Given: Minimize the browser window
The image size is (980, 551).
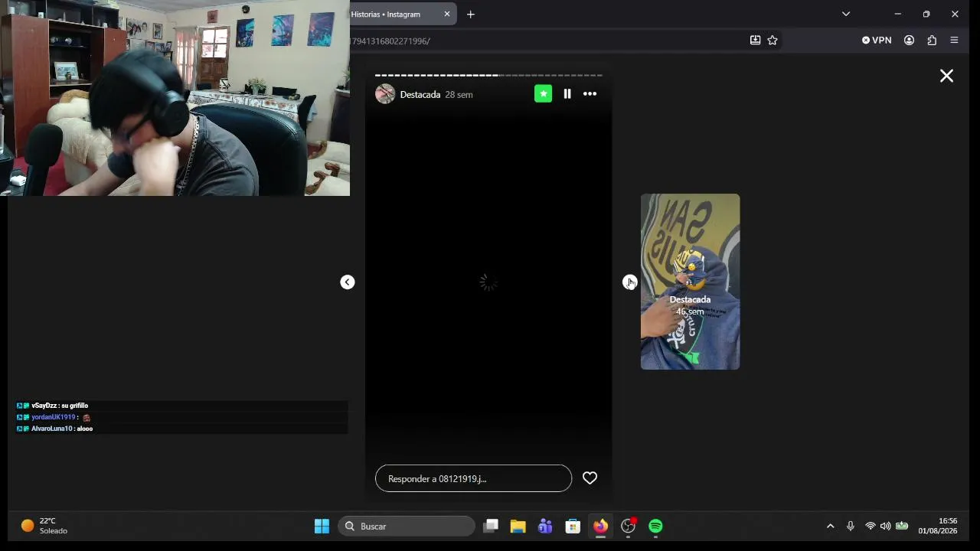Looking at the screenshot, I should pyautogui.click(x=897, y=14).
